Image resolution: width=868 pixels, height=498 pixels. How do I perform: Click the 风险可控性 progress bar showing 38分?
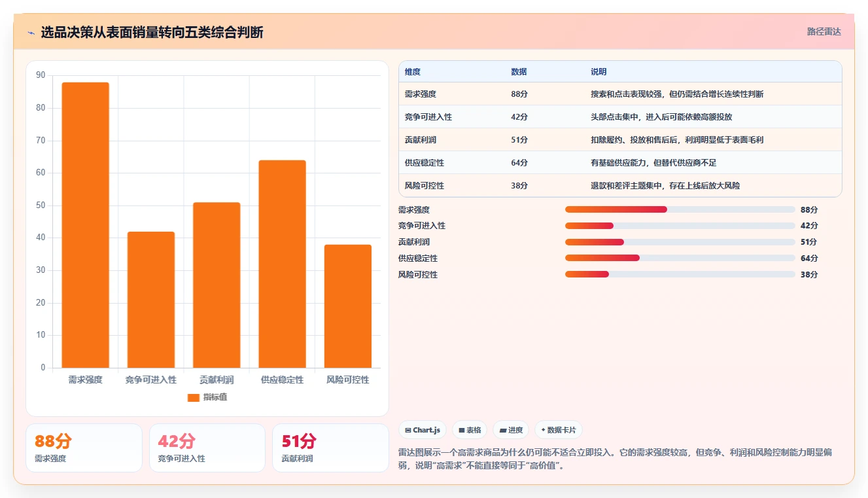point(680,274)
